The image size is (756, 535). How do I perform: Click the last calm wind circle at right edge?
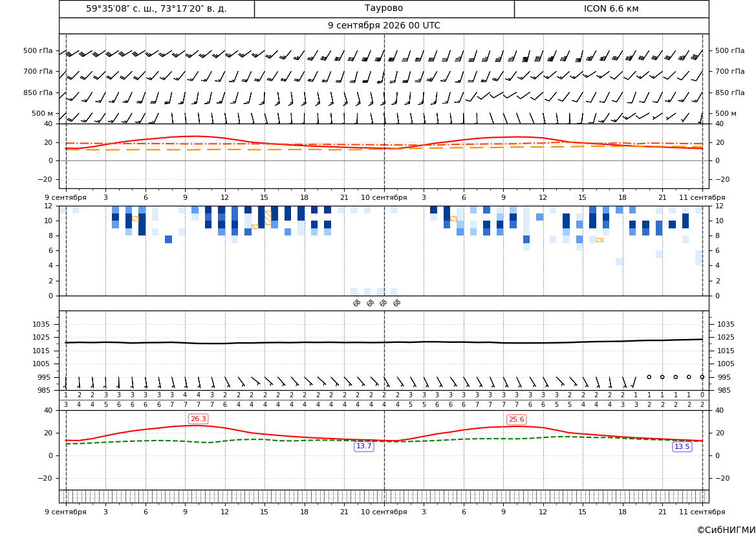pos(702,377)
